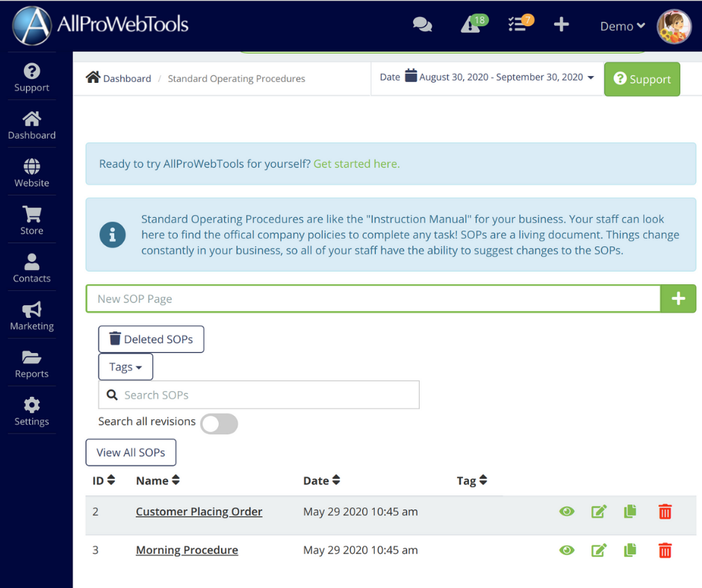Open Marketing in the sidebar

[x=32, y=316]
